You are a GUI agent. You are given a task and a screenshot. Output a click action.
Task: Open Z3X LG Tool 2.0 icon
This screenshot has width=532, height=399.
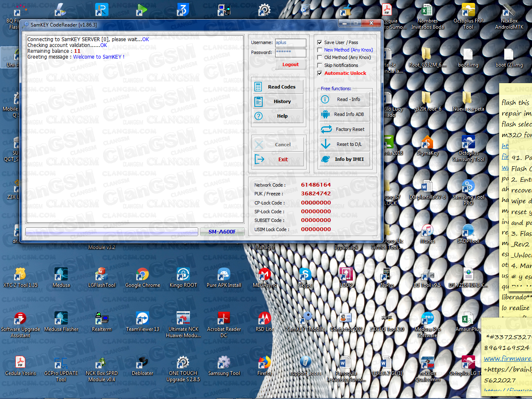tap(387, 322)
